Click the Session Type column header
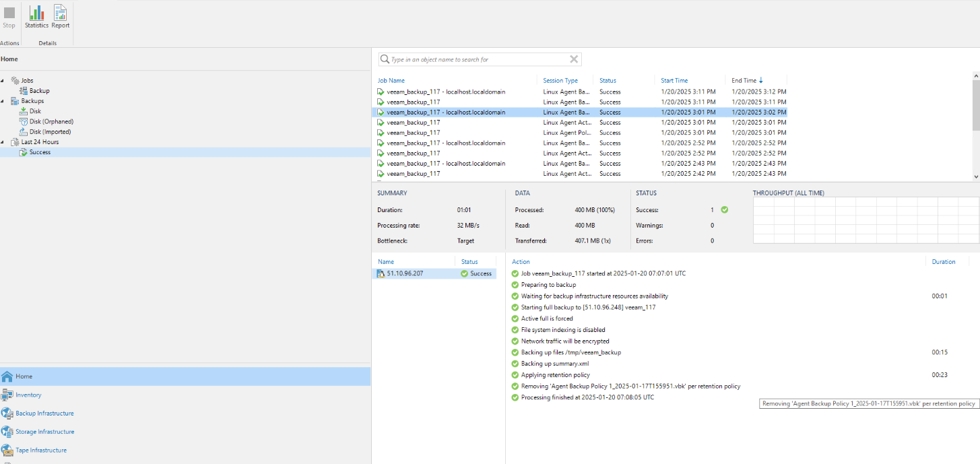 (560, 80)
